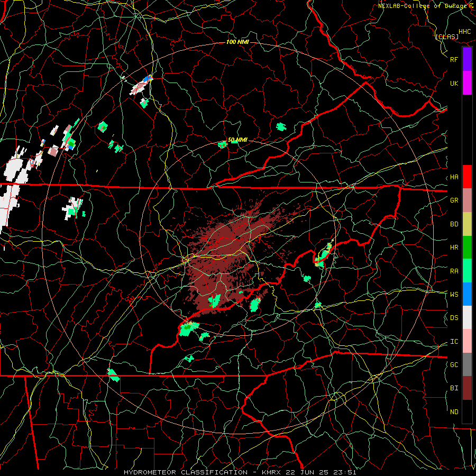Image resolution: width=476 pixels, height=476 pixels.
Task: Click the BD legend label
Action: click(454, 224)
